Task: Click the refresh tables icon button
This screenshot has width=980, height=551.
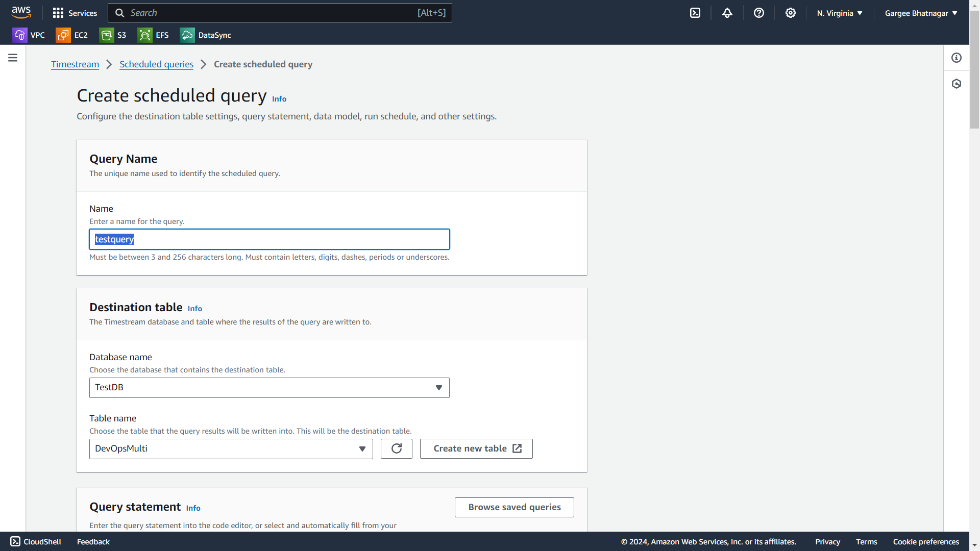Action: click(397, 448)
